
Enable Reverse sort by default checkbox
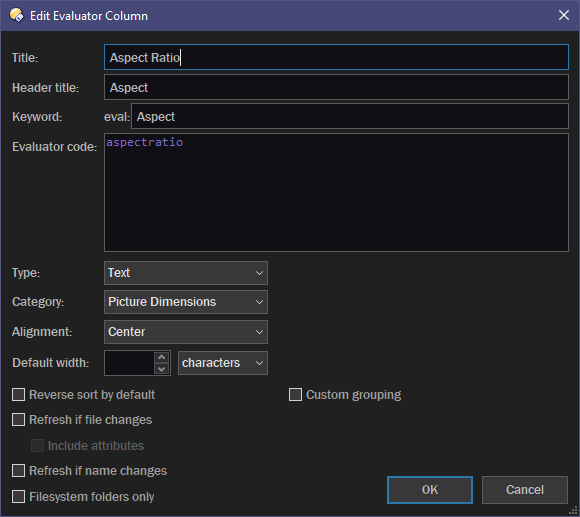click(x=18, y=395)
